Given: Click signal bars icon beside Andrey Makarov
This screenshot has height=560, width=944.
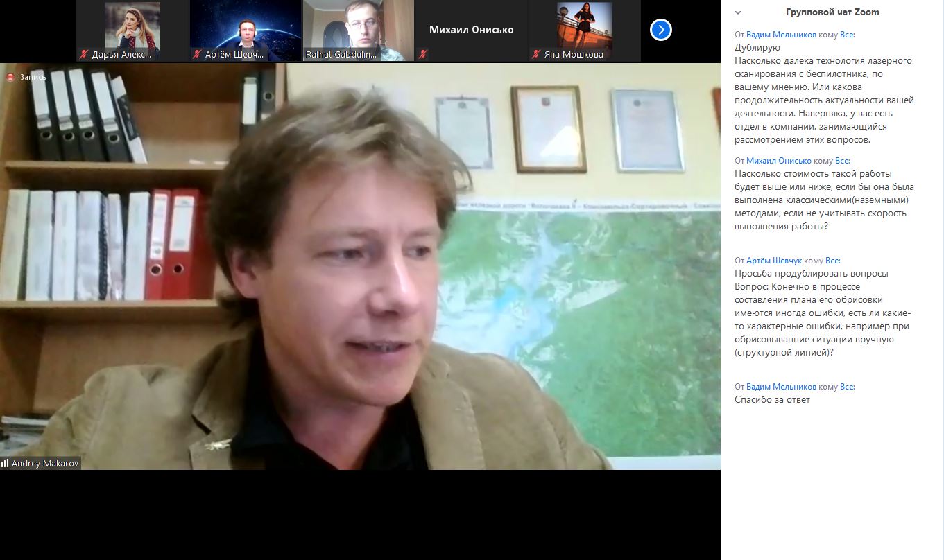Looking at the screenshot, I should pyautogui.click(x=5, y=463).
